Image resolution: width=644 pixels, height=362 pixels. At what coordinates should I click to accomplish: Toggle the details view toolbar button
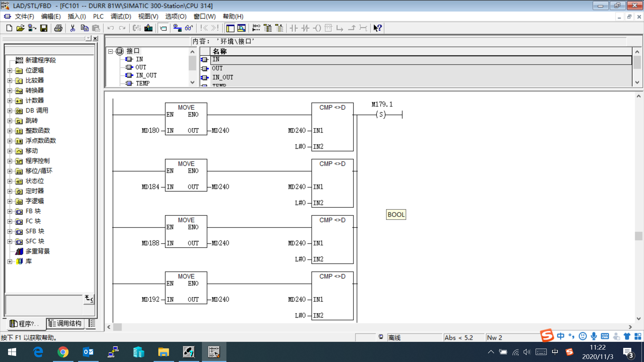pos(241,28)
